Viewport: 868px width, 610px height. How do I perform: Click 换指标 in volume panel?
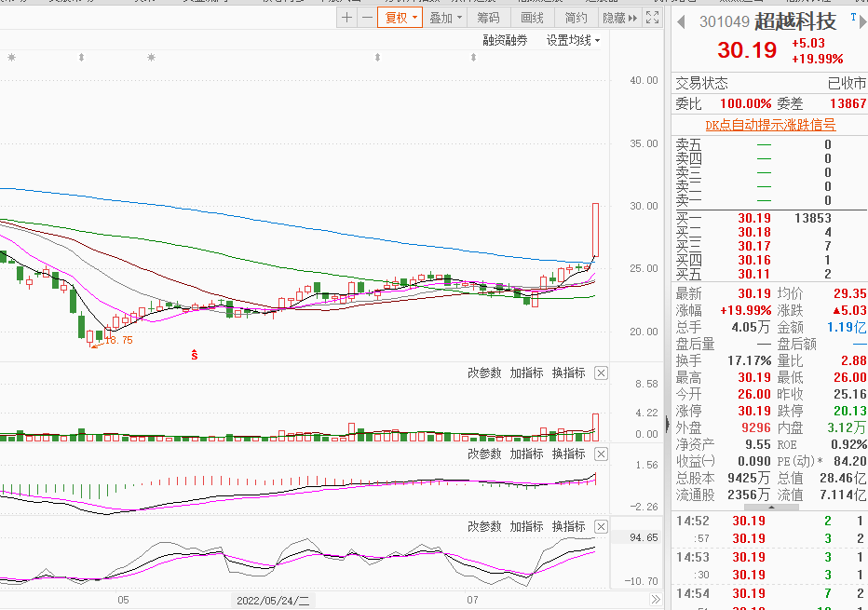click(568, 373)
